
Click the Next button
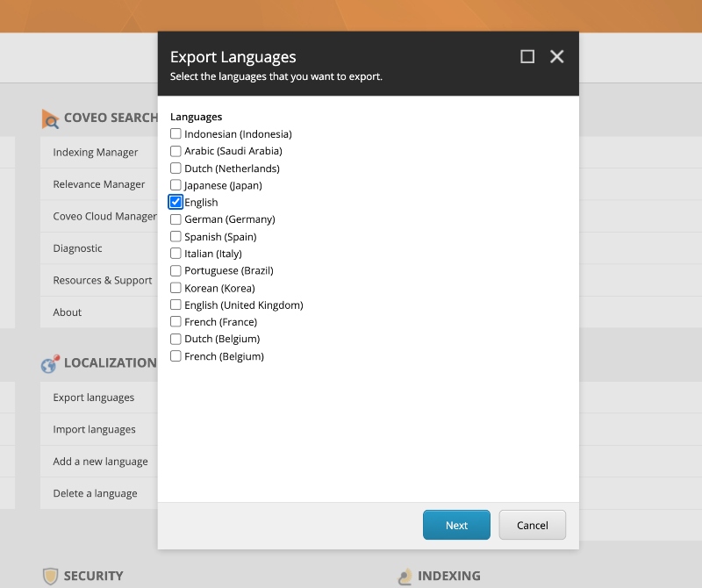point(456,525)
